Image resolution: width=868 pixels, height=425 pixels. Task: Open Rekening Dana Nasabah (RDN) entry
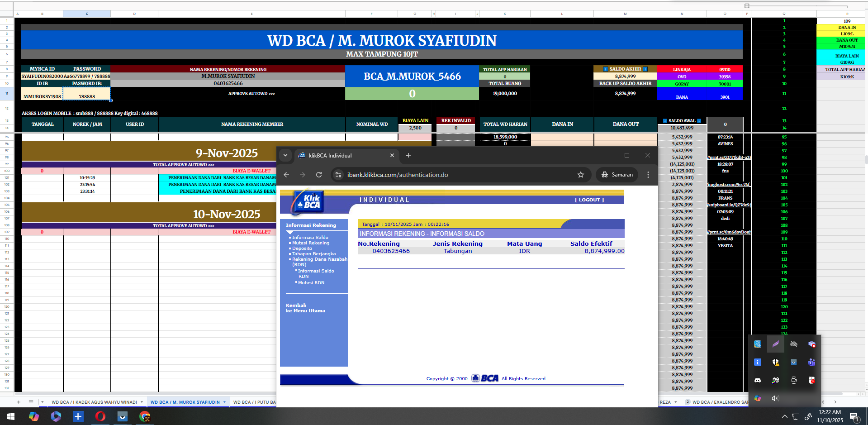pos(319,262)
